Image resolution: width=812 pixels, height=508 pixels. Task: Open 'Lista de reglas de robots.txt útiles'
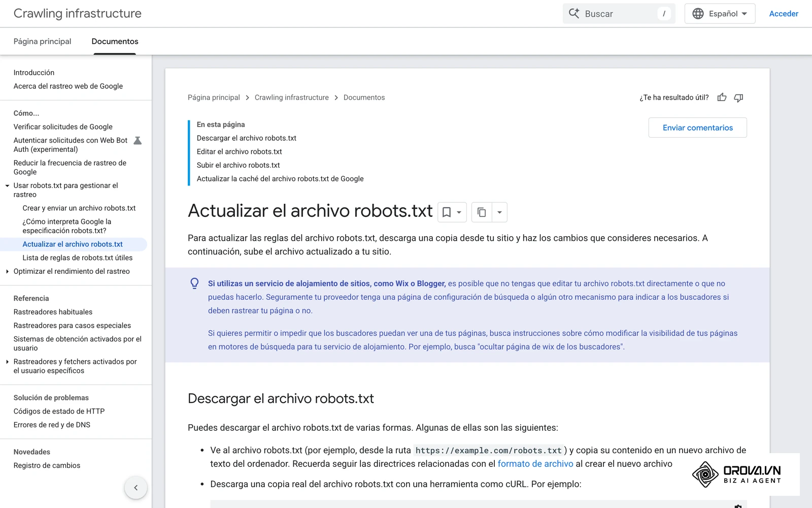pos(78,258)
